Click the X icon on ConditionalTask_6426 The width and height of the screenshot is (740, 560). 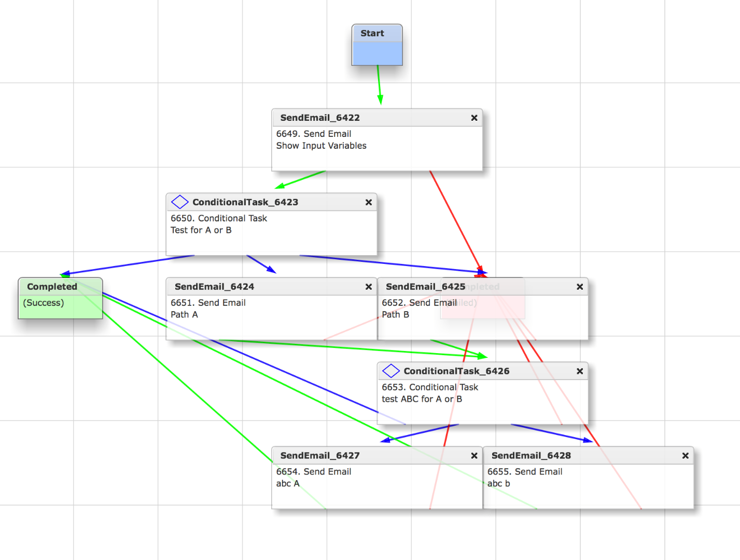(580, 371)
